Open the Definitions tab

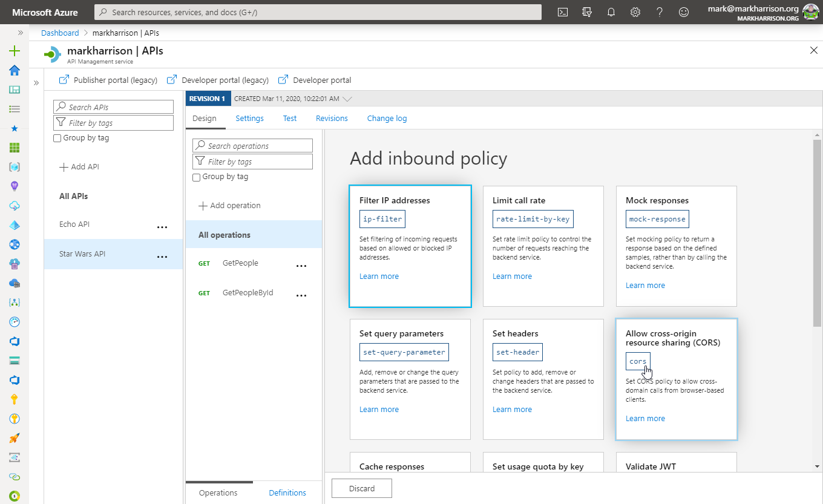coord(287,492)
